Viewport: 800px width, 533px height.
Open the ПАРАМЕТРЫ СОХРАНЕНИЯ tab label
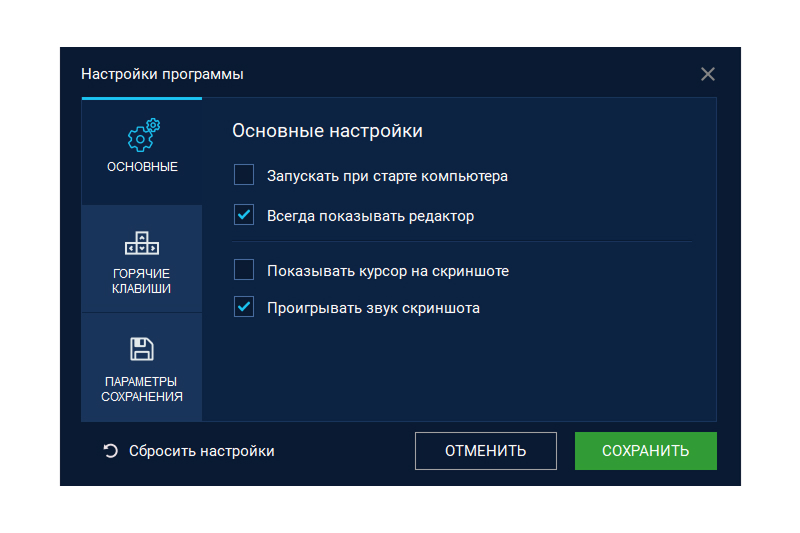(142, 389)
